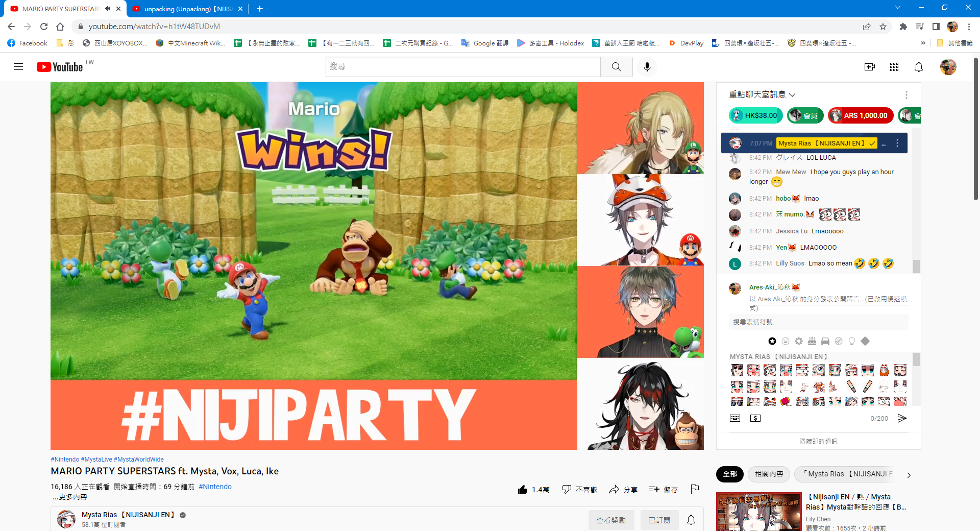Open the notifications bell in the header
Viewport: 980px width, 531px height.
919,67
